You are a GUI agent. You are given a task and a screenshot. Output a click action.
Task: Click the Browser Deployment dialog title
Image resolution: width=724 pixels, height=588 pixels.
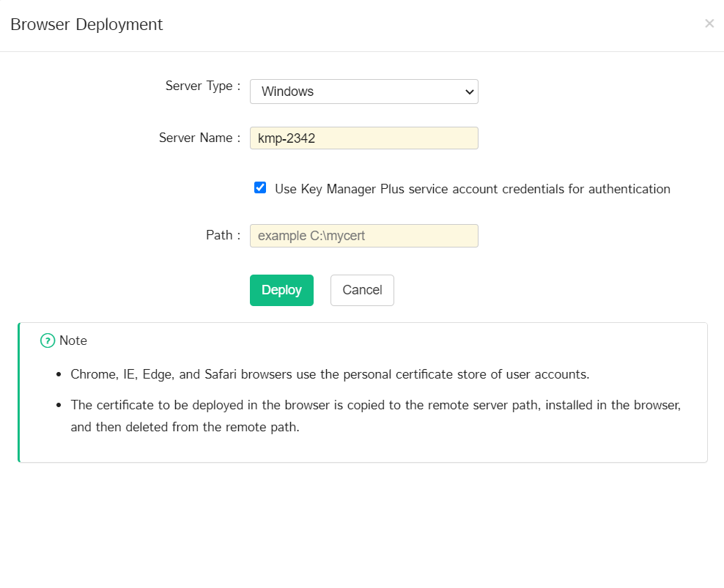pos(86,24)
